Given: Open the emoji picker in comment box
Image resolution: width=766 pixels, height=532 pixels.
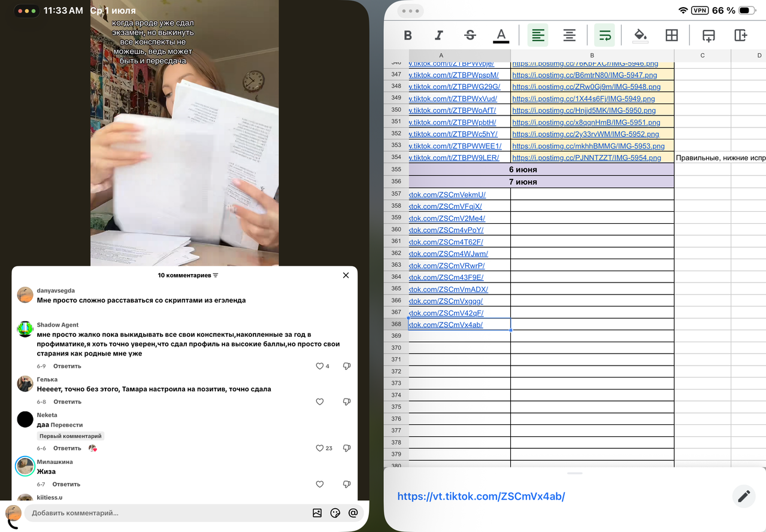Looking at the screenshot, I should [x=335, y=513].
